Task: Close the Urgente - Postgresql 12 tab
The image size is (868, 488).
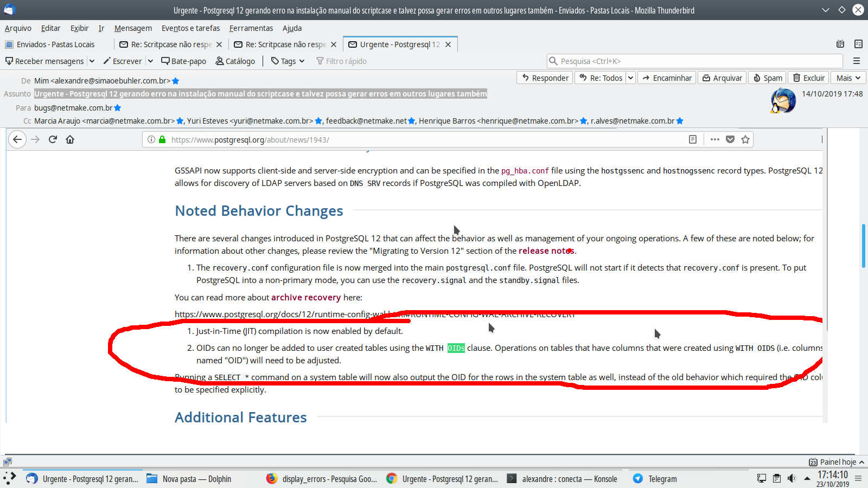Action: pos(448,44)
